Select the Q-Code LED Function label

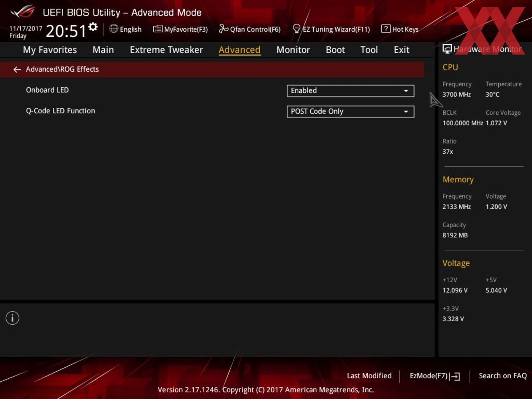60,111
